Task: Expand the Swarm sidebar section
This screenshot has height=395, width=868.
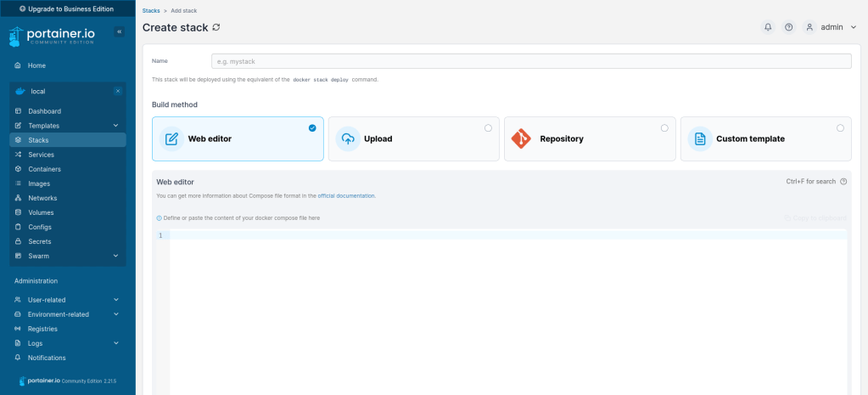Action: [x=115, y=256]
